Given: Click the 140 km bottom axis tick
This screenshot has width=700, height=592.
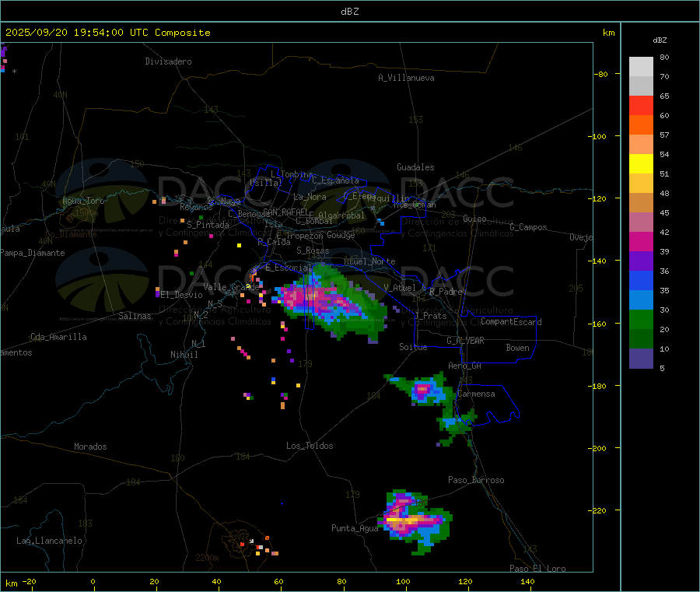Looking at the screenshot, I should point(527,581).
